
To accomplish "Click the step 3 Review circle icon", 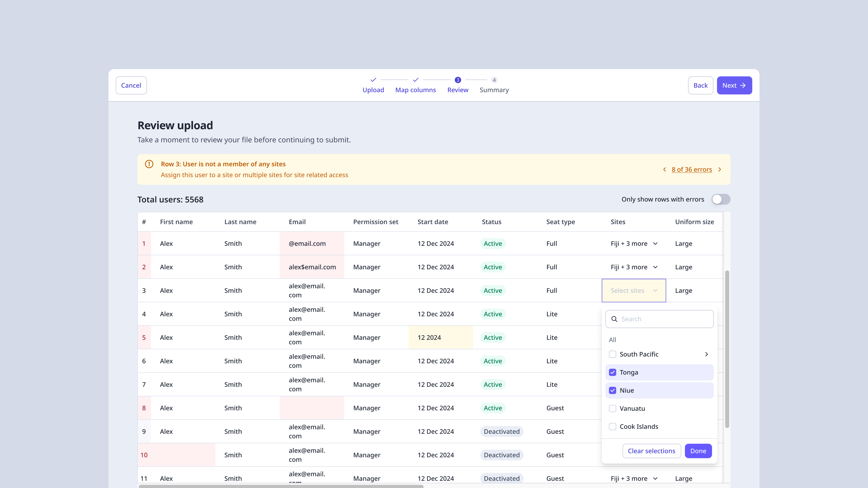I will [x=458, y=80].
